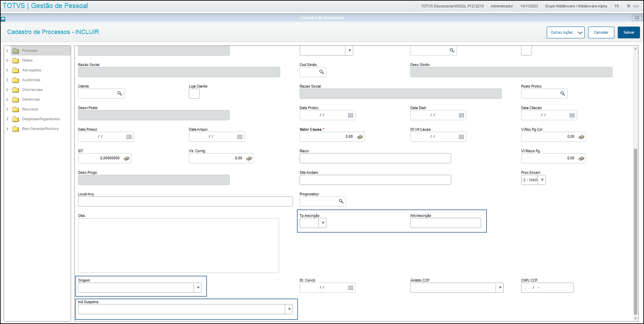Open the Tp.Inscrição dropdown

[x=323, y=223]
